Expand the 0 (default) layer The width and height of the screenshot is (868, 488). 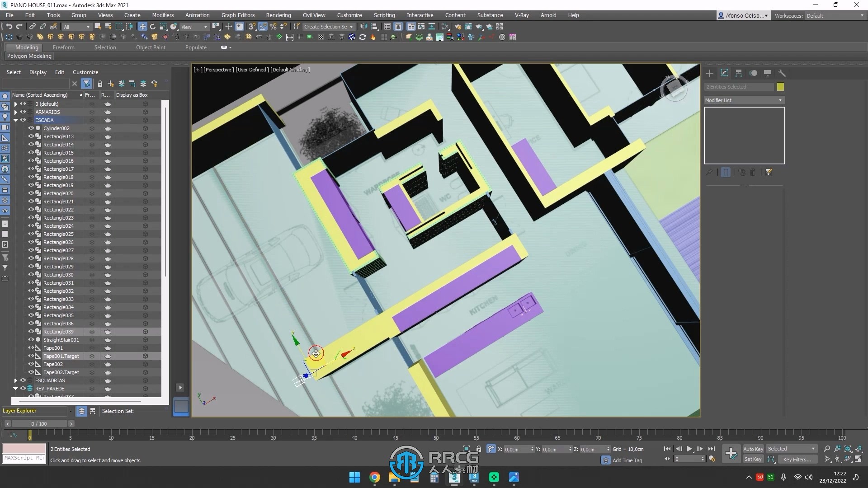(16, 104)
